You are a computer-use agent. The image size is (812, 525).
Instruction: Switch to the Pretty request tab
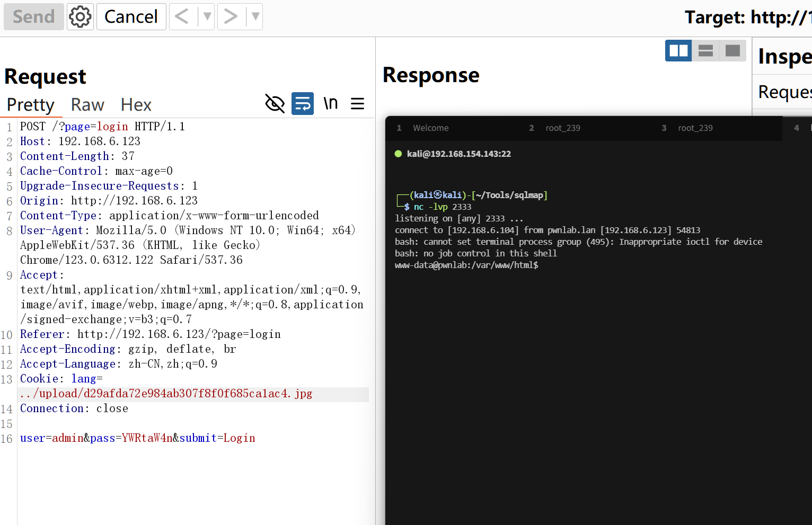click(x=31, y=105)
